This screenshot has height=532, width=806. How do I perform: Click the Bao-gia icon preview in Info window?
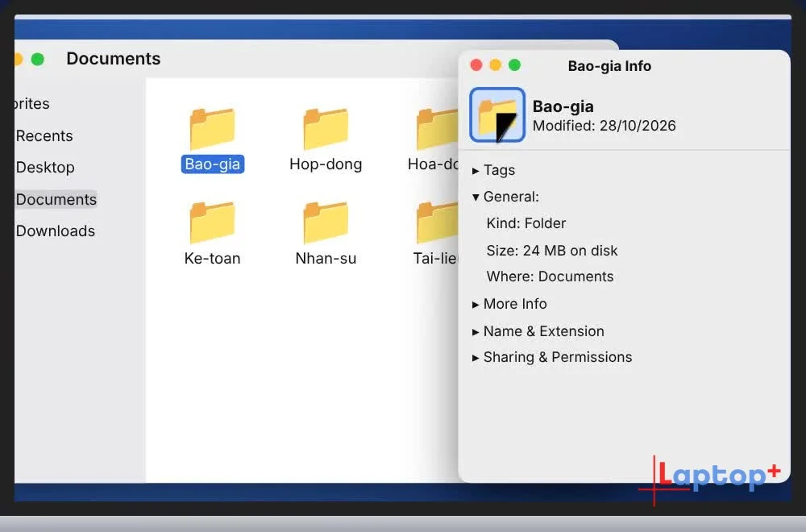pos(497,114)
